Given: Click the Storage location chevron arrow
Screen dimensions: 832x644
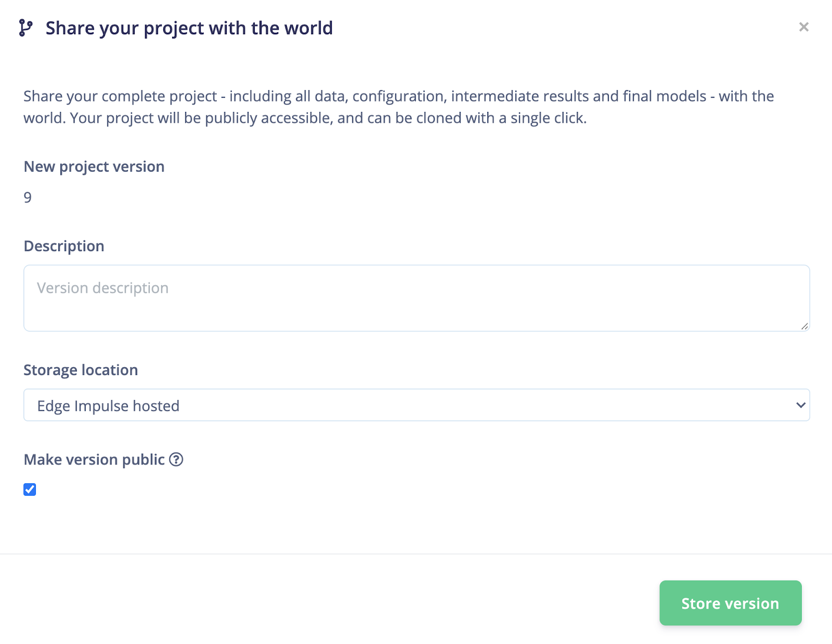Looking at the screenshot, I should click(x=800, y=405).
